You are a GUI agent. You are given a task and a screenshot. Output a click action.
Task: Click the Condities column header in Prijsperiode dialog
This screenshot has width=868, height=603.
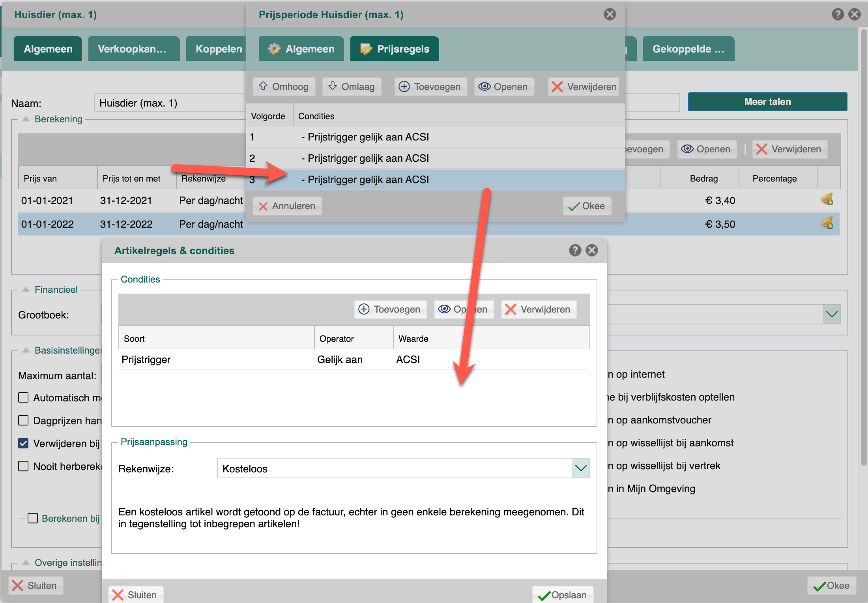click(x=459, y=116)
